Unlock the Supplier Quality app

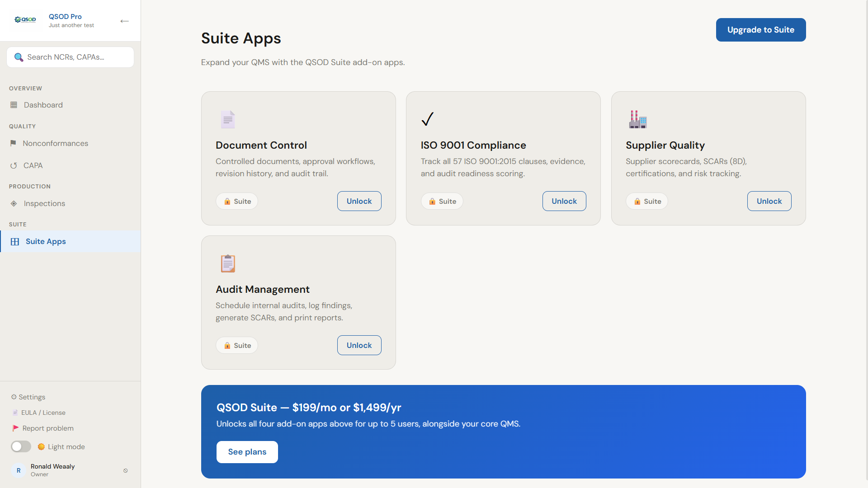click(x=769, y=201)
